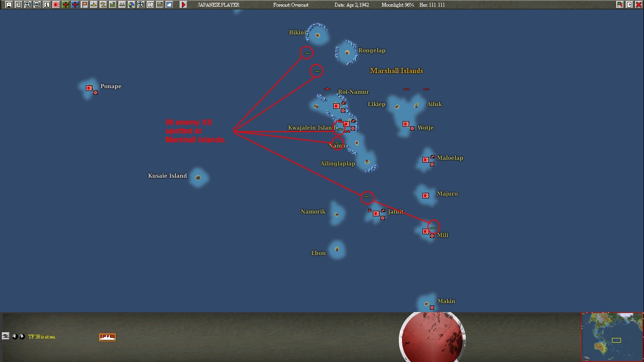Select the submarine northwest of Jaluit
Viewport: 644px width, 362px height.
(x=367, y=197)
